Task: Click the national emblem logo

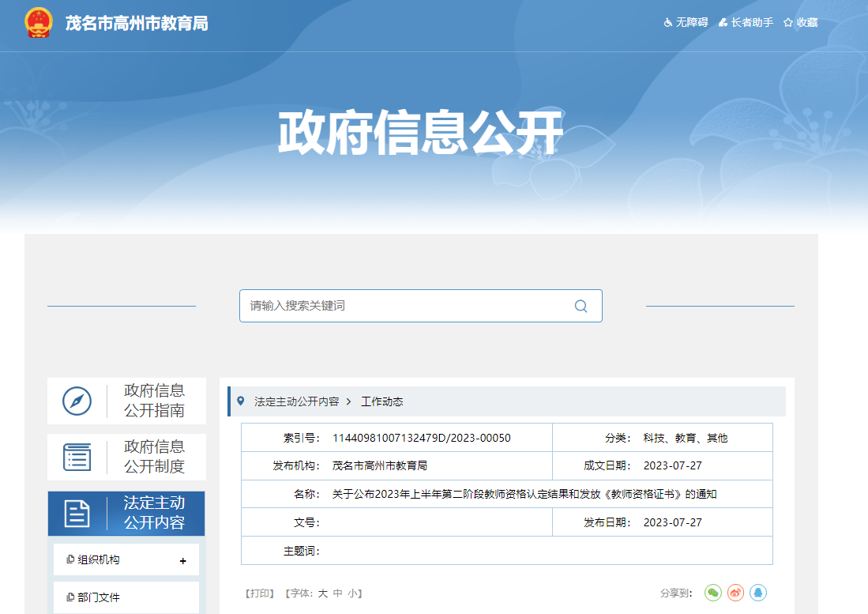Action: point(39,23)
